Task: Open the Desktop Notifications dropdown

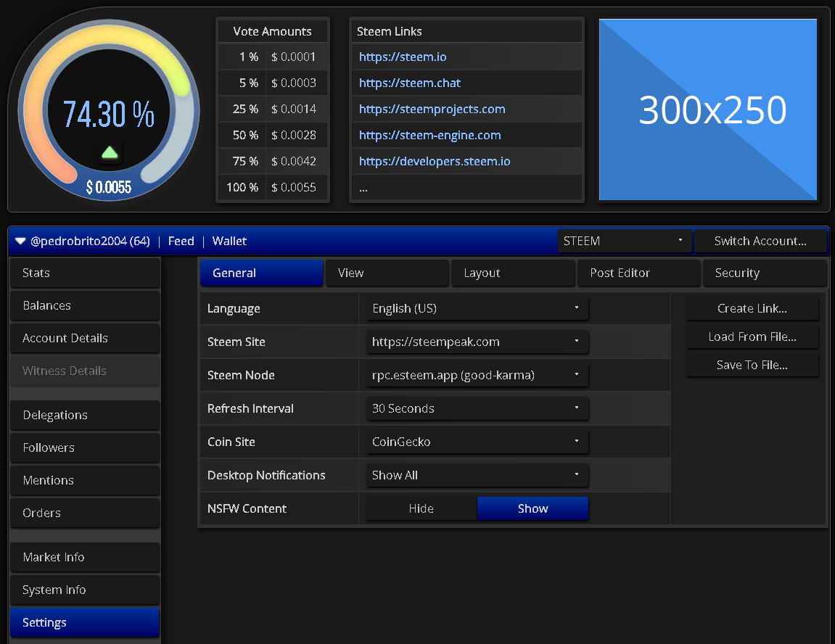Action: point(477,475)
